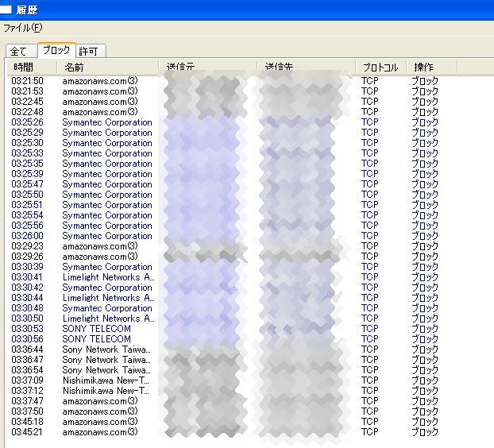Select Symantec Corporation entry at 03:30:39
Viewport: 494px width, 448px height.
click(x=225, y=267)
